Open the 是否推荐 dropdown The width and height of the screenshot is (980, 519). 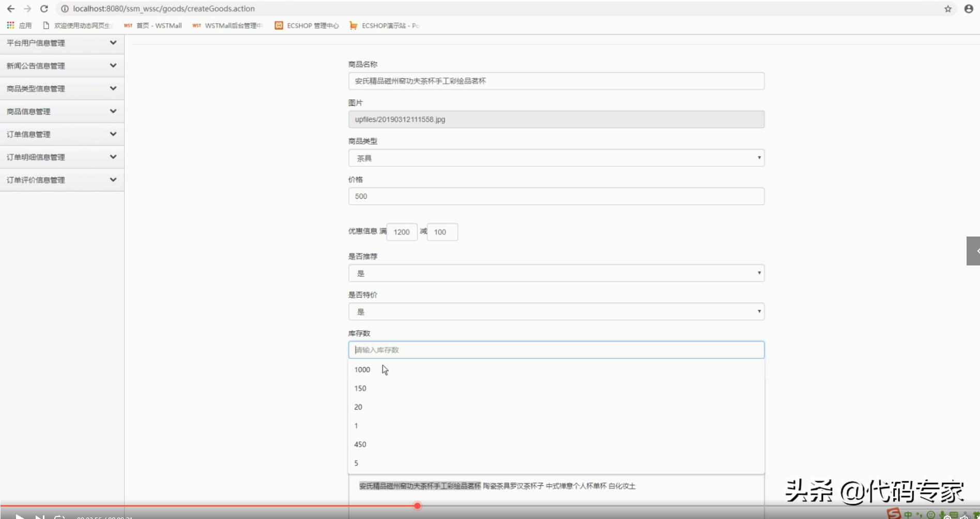[556, 273]
